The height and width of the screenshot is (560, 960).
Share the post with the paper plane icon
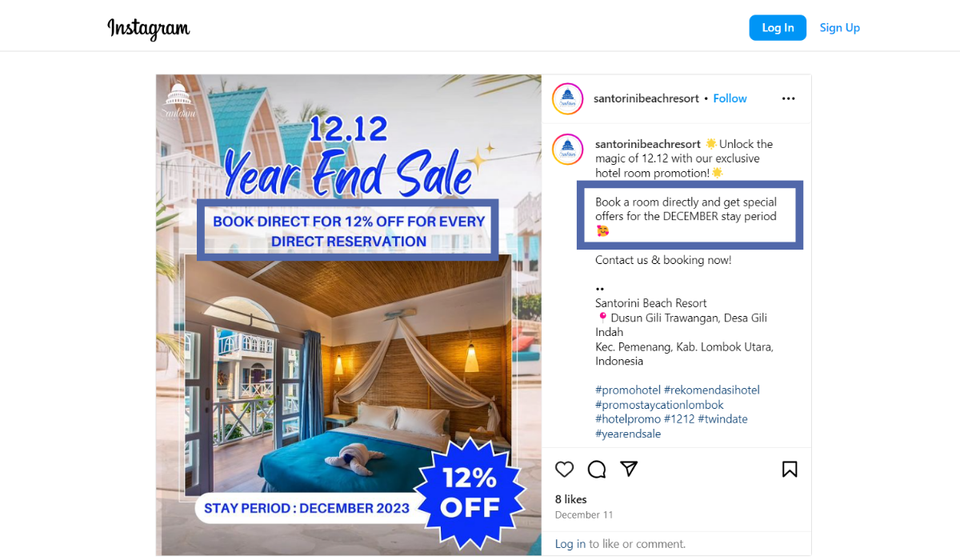(629, 469)
